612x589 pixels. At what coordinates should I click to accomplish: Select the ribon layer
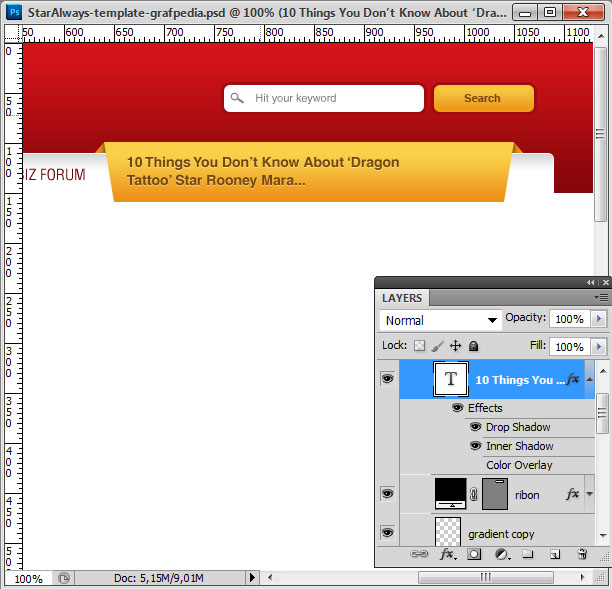point(497,494)
